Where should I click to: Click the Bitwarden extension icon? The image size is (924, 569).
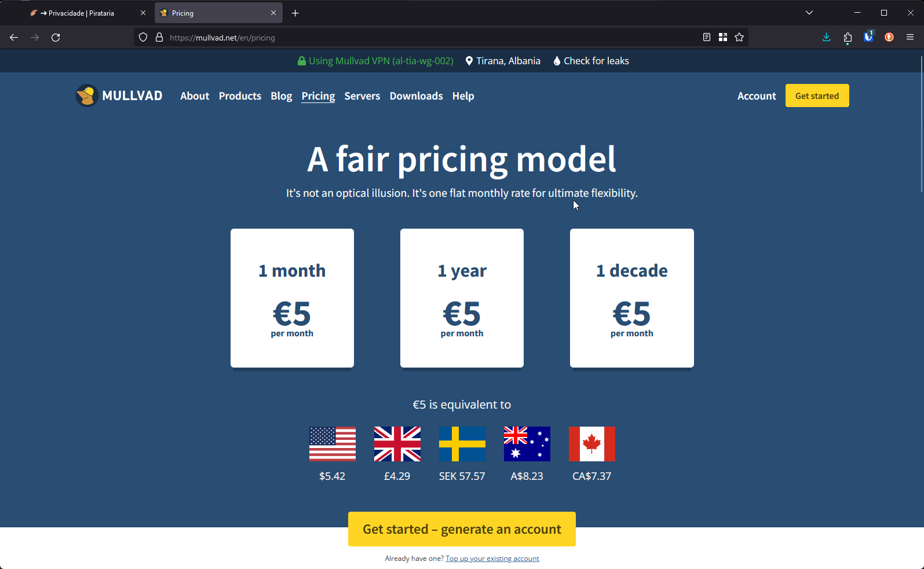click(x=868, y=37)
